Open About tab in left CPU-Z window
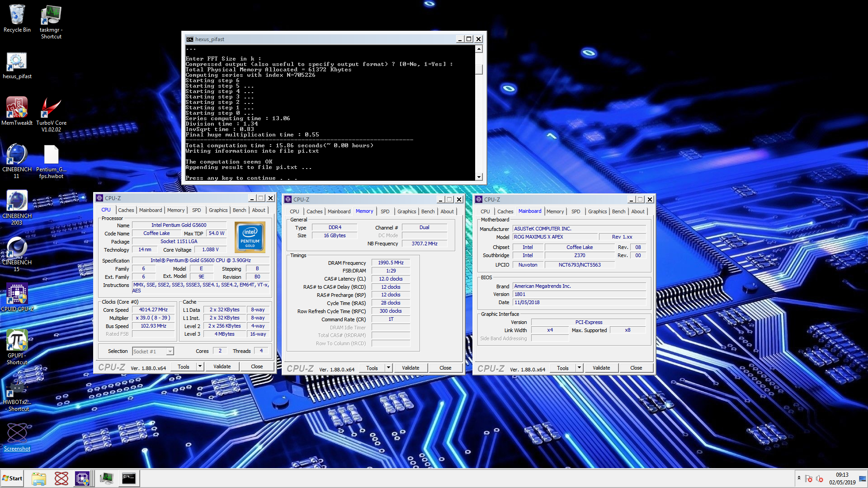Image resolution: width=868 pixels, height=488 pixels. click(259, 210)
